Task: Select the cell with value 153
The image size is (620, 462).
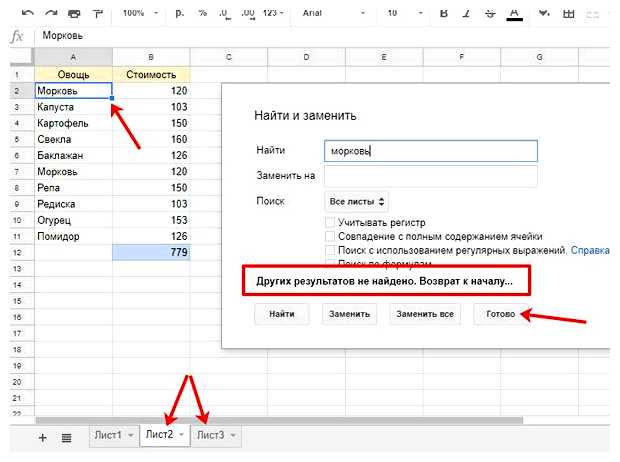Action: tap(151, 220)
